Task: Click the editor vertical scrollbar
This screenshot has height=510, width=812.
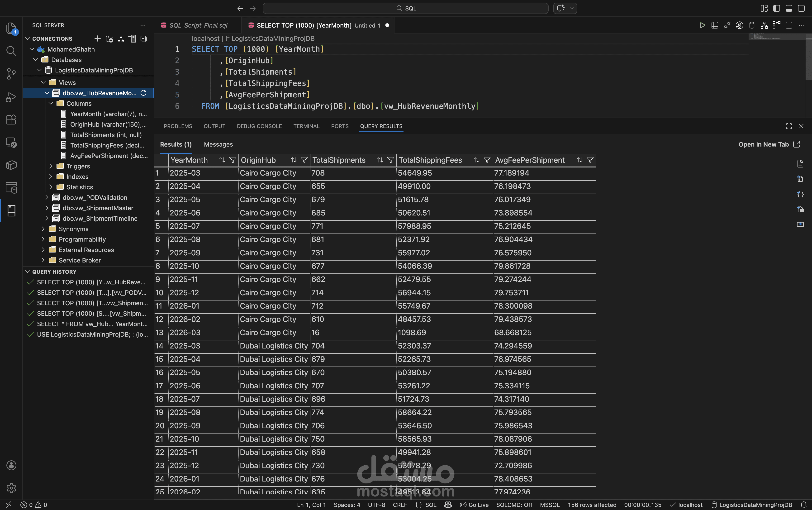Action: [809, 57]
